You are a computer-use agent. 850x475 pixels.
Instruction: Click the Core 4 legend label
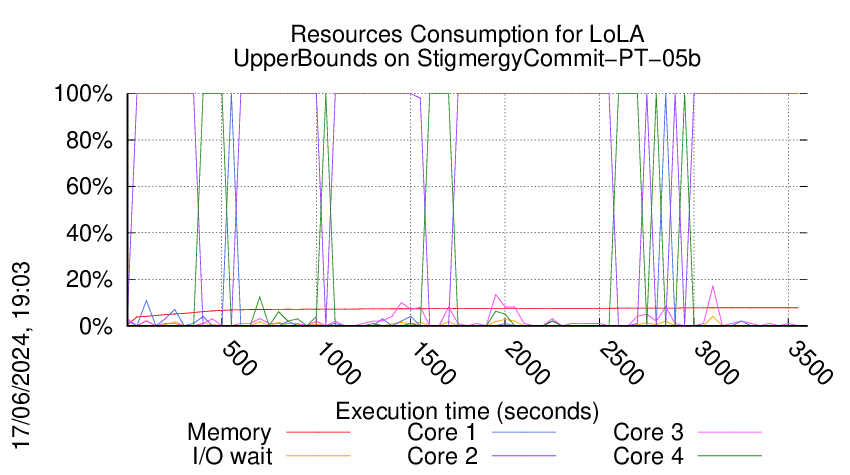[648, 456]
